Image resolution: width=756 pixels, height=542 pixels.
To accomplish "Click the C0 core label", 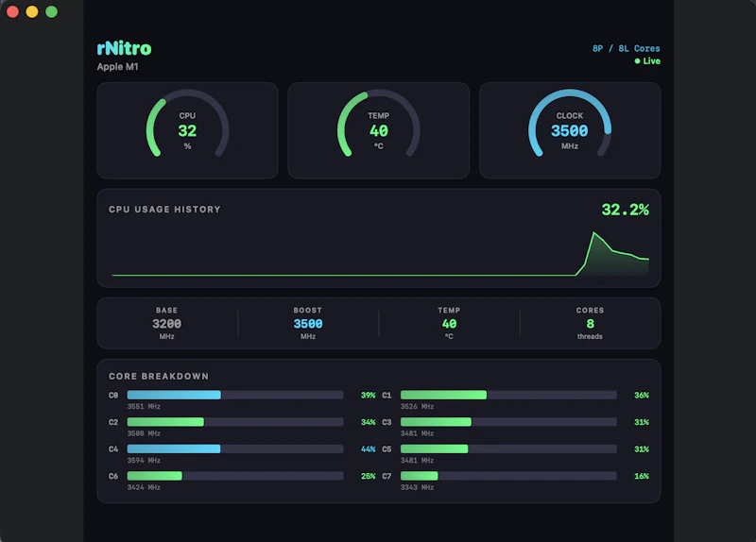I will (x=113, y=395).
